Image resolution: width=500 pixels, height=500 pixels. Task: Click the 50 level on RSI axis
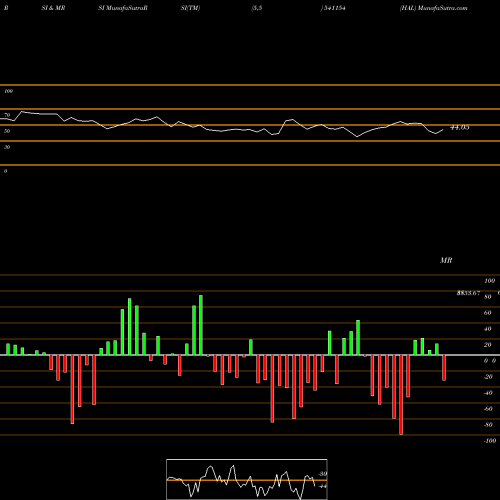point(7,131)
